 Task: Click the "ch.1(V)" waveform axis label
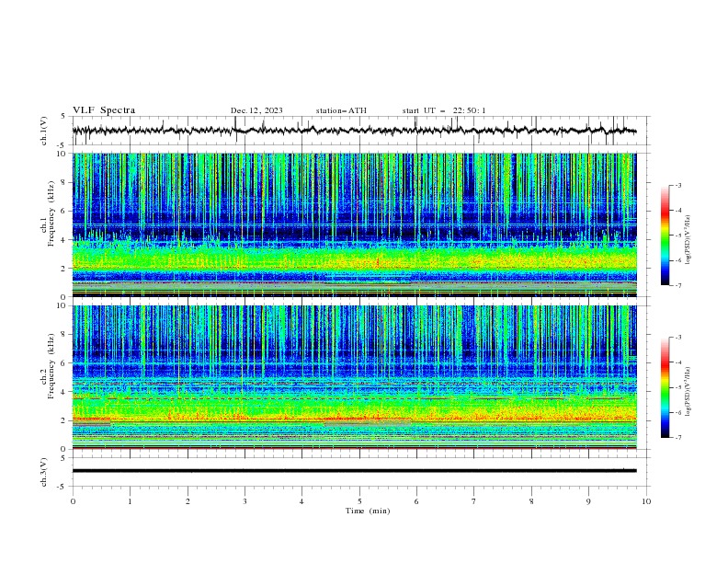tap(44, 131)
